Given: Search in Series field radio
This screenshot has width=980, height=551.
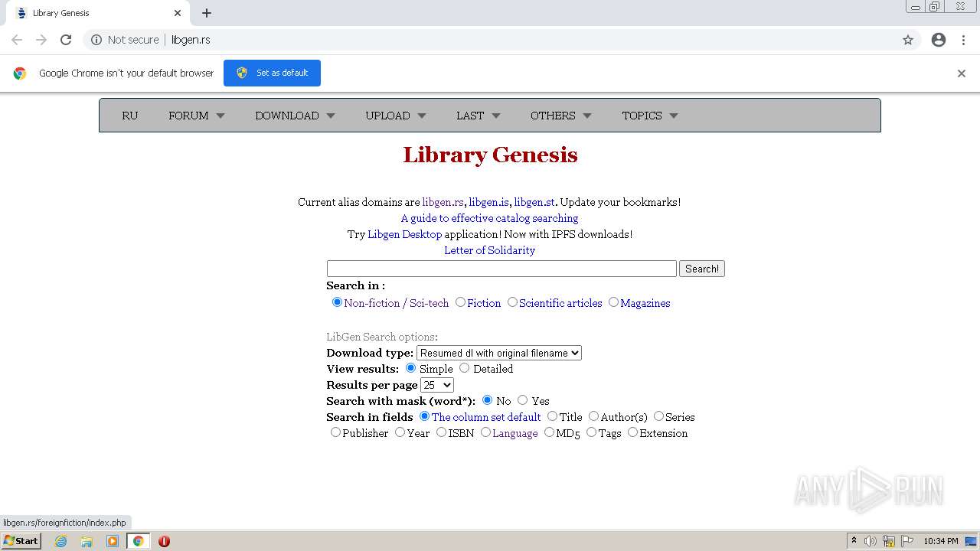Looking at the screenshot, I should point(658,416).
